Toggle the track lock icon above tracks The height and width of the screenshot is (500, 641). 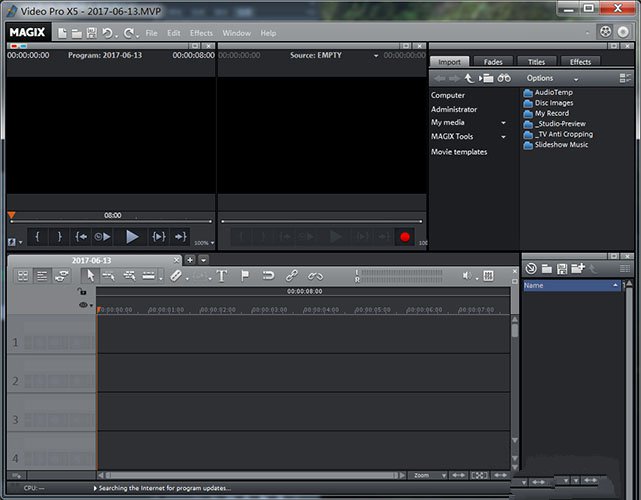(82, 291)
